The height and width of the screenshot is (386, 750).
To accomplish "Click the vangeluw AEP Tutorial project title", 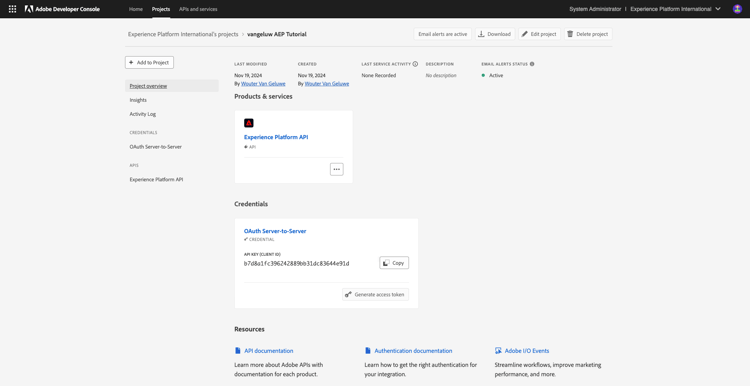I will coord(277,34).
